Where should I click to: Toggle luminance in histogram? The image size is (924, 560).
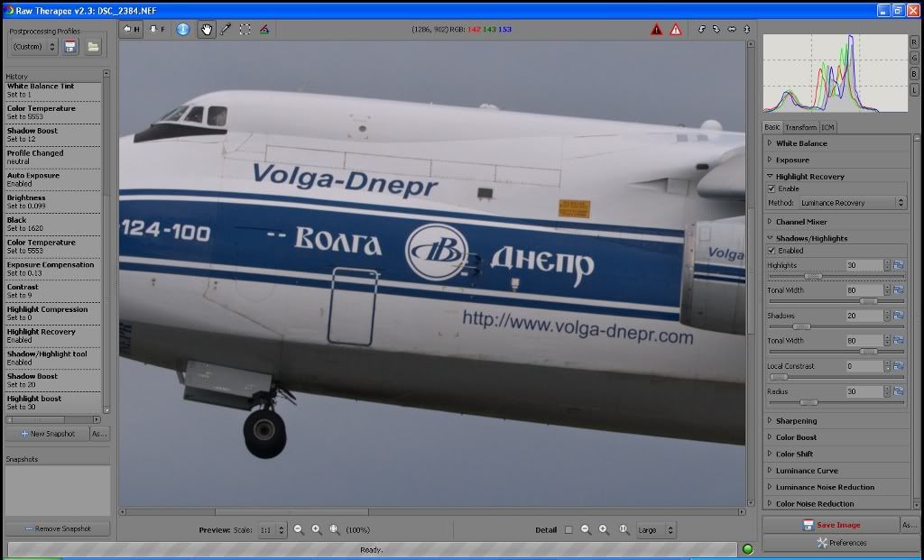click(914, 89)
